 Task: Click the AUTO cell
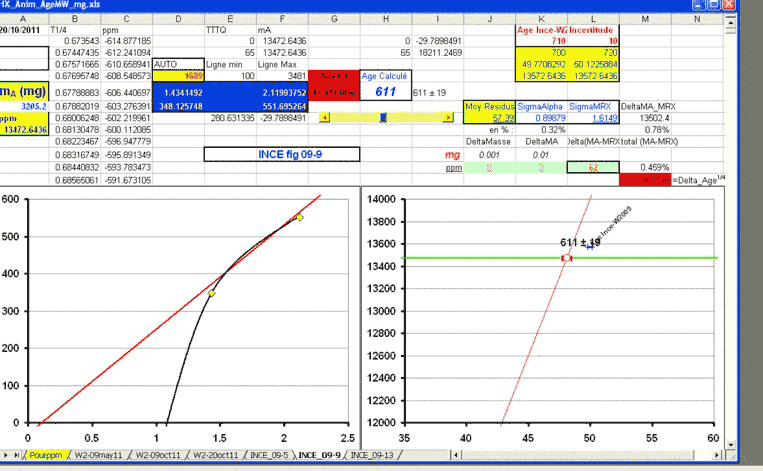click(x=178, y=64)
